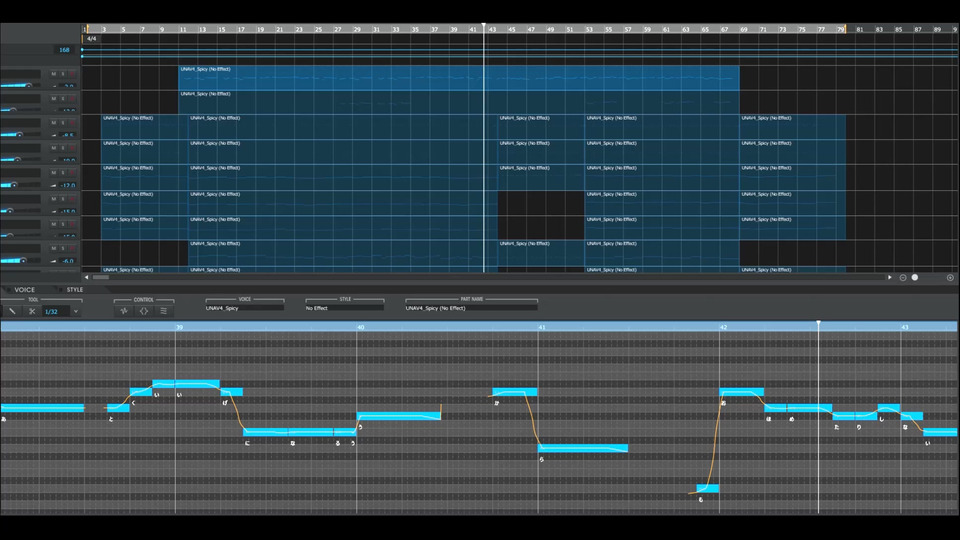Click the zoom in circle icon
The image size is (960, 540).
950,277
